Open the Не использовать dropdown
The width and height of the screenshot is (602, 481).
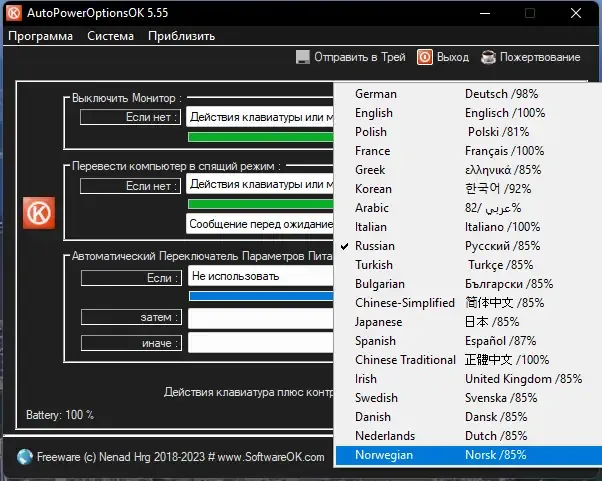[261, 276]
